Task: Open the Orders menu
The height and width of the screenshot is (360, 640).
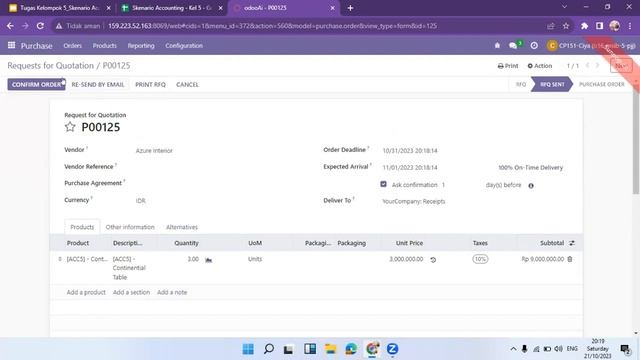Action: tap(73, 46)
